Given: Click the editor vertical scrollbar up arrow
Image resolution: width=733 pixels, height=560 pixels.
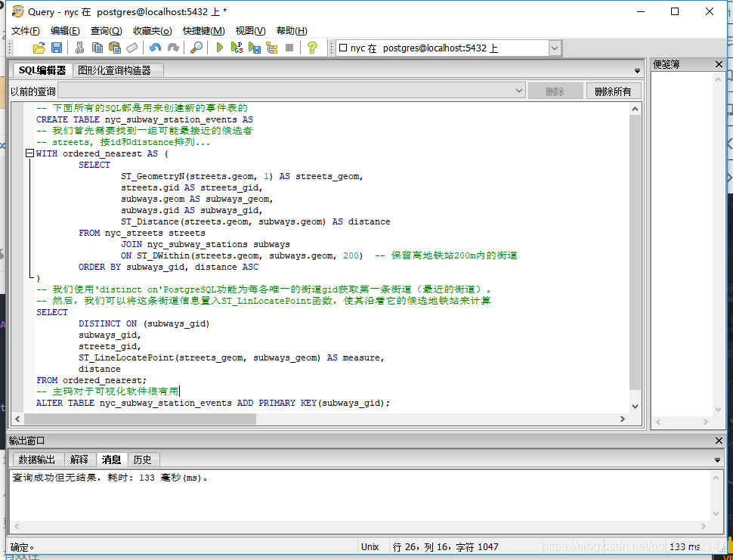Looking at the screenshot, I should (635, 109).
